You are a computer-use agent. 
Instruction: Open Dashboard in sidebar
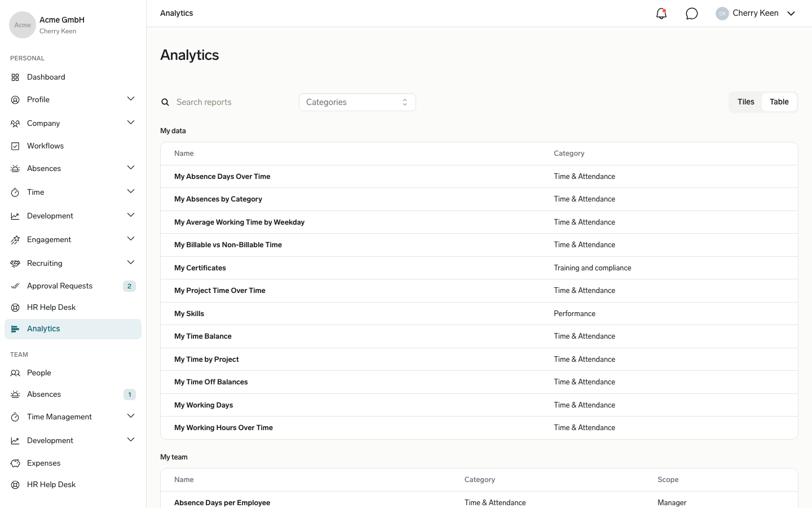73,77
